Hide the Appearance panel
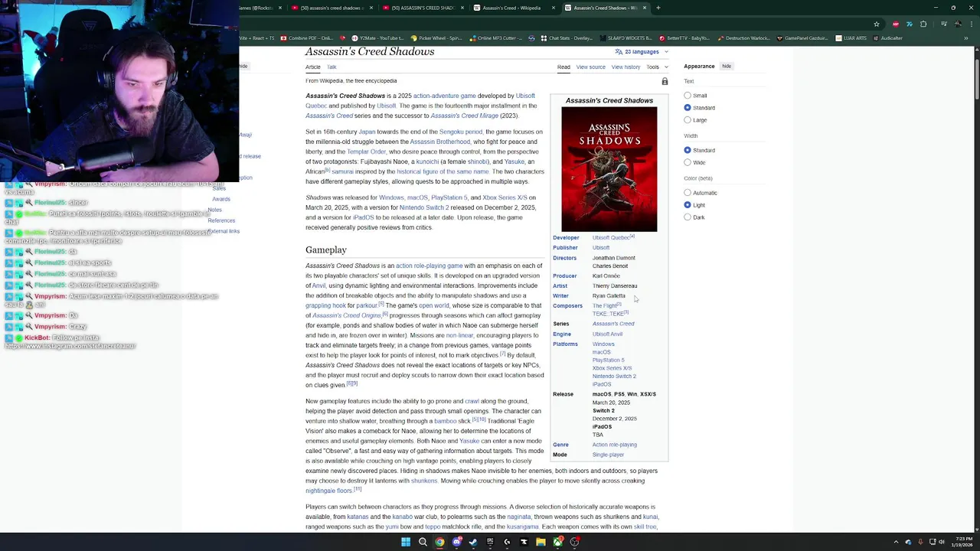 click(727, 67)
